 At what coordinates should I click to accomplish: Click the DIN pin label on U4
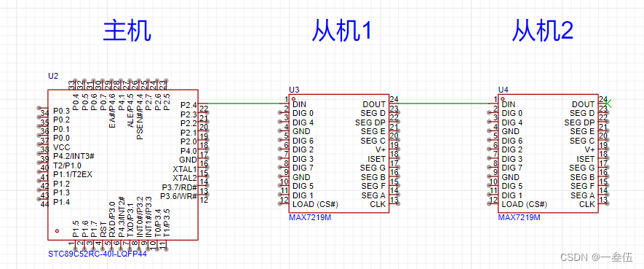[509, 104]
